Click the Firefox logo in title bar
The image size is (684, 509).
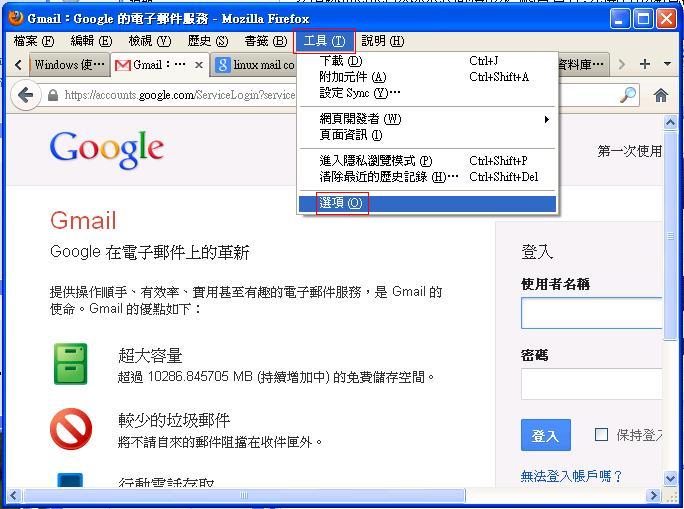[x=15, y=18]
